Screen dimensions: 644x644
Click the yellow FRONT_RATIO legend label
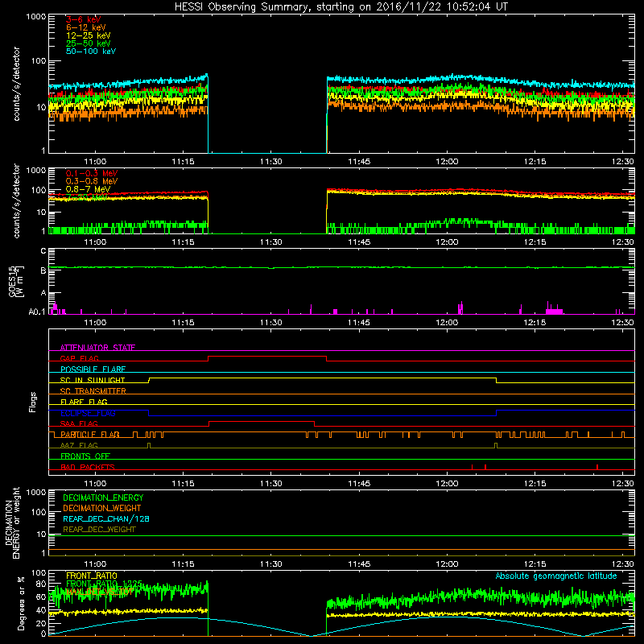pyautogui.click(x=91, y=576)
